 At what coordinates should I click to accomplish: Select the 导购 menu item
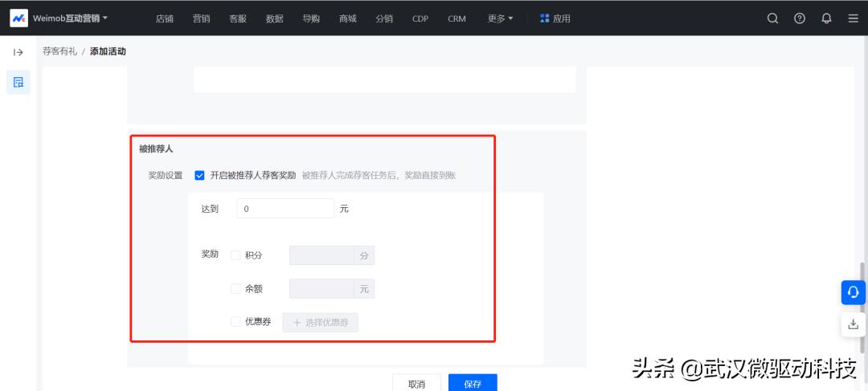pyautogui.click(x=311, y=18)
